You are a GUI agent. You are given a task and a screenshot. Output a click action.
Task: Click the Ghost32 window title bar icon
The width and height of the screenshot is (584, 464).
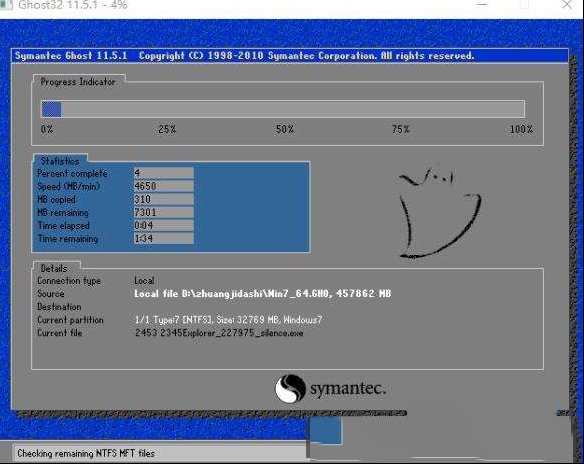coord(6,5)
